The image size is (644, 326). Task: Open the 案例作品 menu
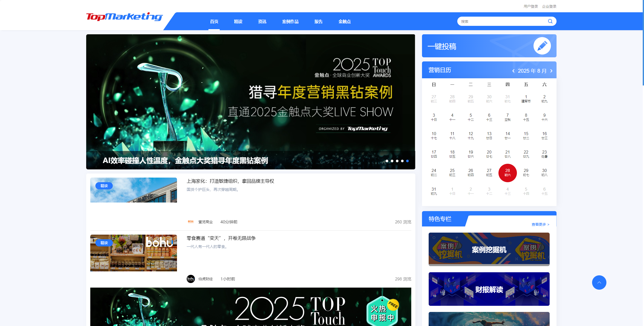290,22
